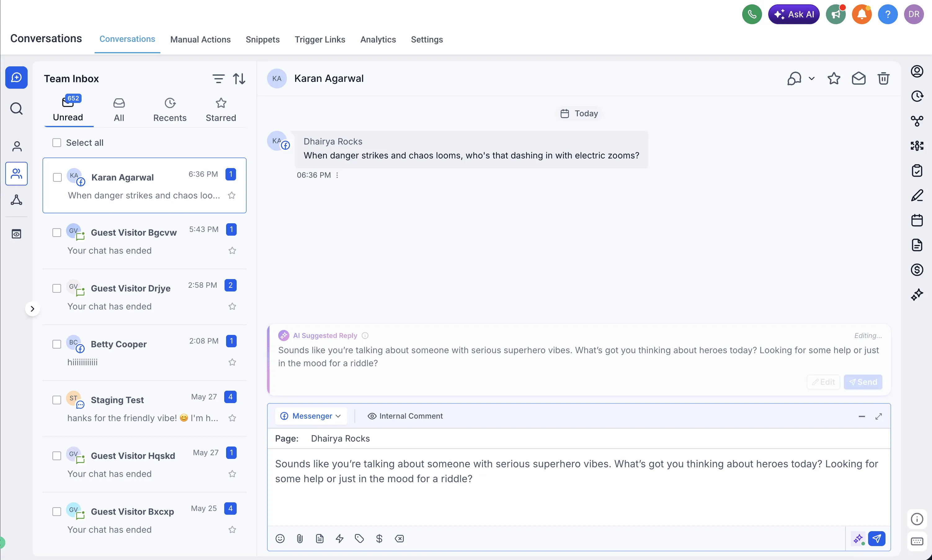Minimize the message composer

coord(862,416)
